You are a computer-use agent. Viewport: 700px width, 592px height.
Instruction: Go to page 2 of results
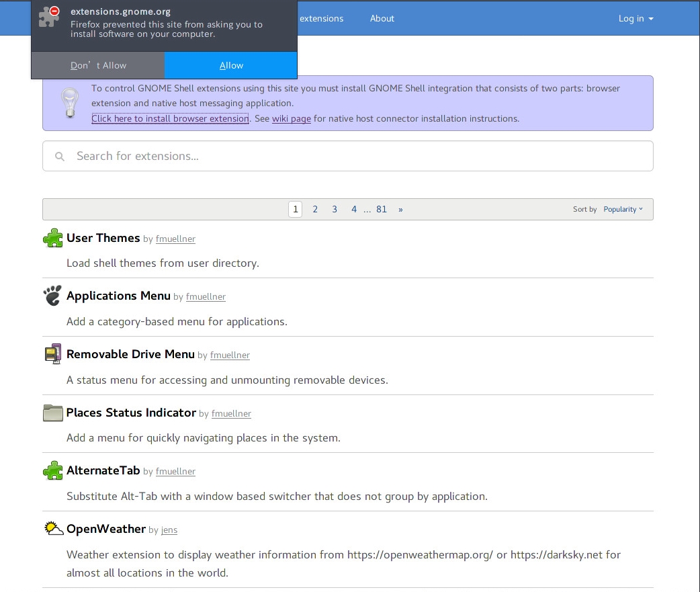pyautogui.click(x=315, y=209)
